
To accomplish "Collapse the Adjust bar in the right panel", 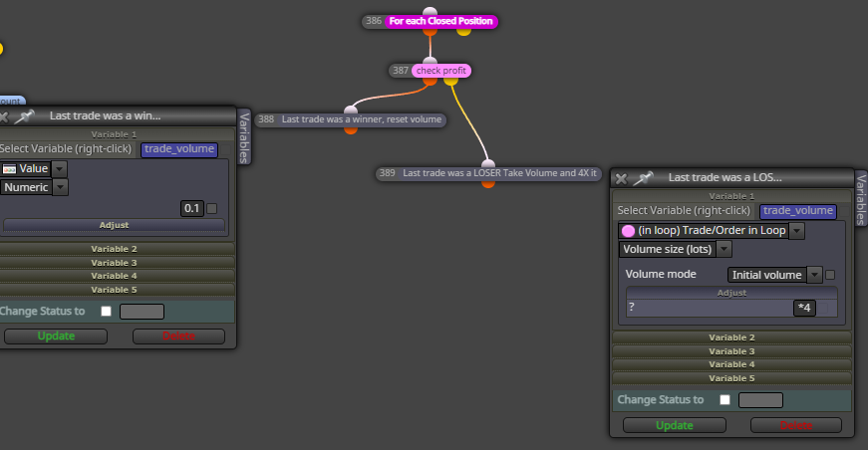I will (x=731, y=293).
